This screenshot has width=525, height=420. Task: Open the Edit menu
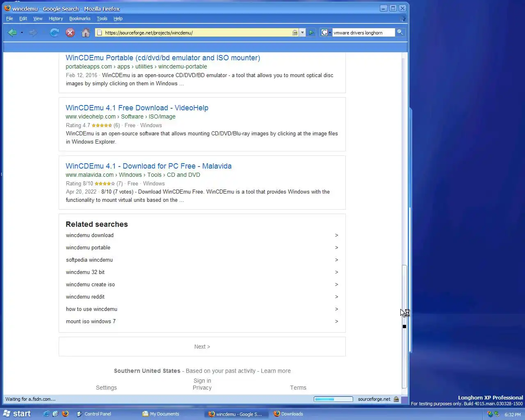coord(23,18)
